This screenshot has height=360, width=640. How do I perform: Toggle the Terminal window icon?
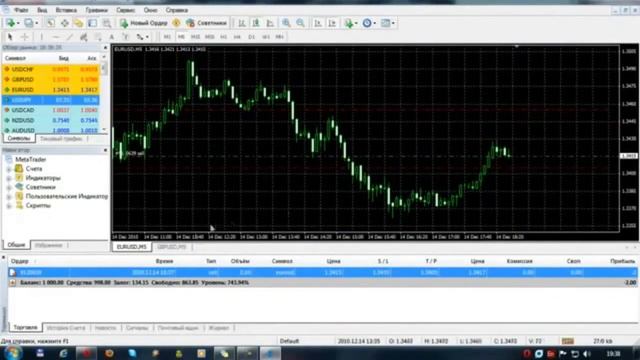(93, 23)
